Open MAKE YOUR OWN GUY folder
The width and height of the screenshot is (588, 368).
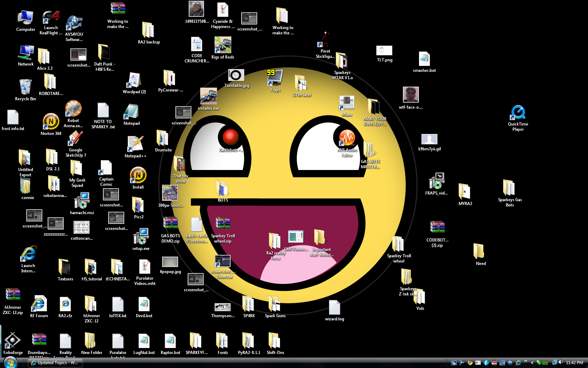pyautogui.click(x=375, y=112)
